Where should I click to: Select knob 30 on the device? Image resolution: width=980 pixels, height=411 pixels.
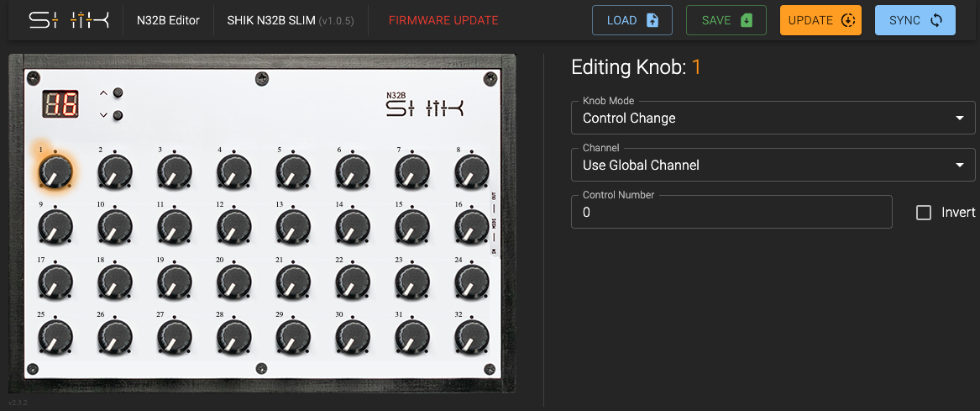click(354, 336)
